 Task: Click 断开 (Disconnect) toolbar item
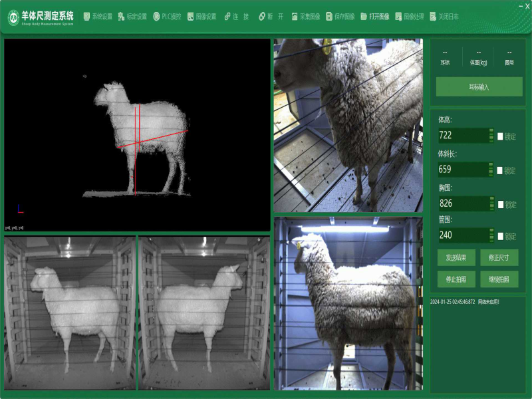pyautogui.click(x=271, y=16)
